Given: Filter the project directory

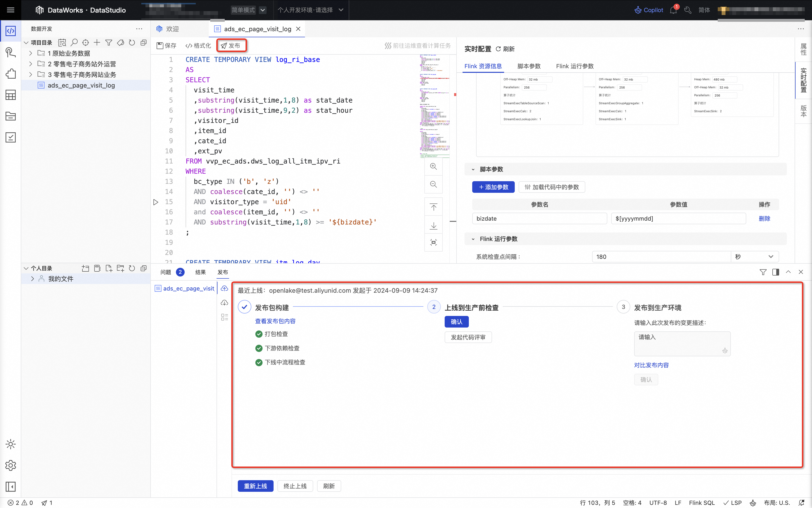Looking at the screenshot, I should point(109,43).
